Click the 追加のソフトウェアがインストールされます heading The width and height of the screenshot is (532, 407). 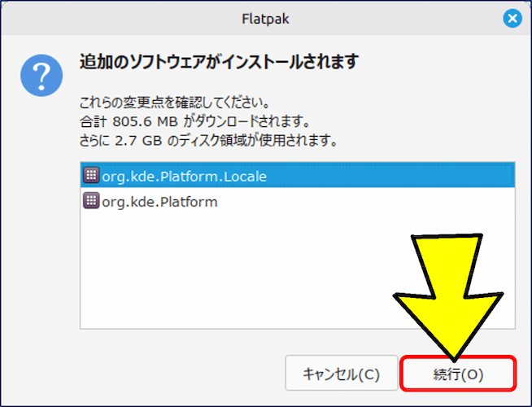220,62
